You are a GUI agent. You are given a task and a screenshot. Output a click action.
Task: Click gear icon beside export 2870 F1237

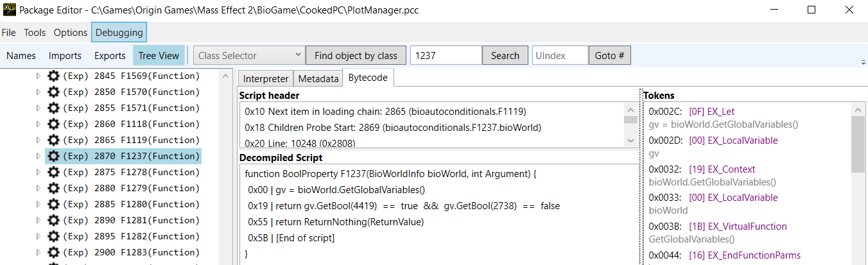pos(54,156)
